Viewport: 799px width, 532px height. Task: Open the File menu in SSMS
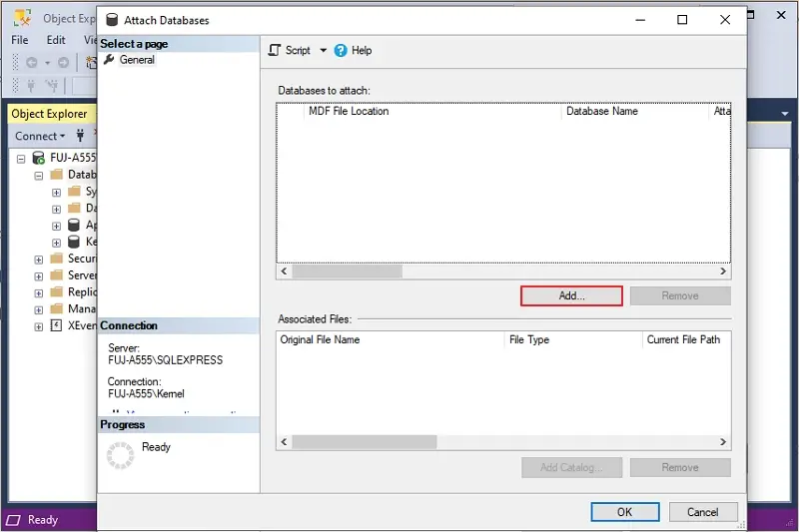tap(20, 40)
